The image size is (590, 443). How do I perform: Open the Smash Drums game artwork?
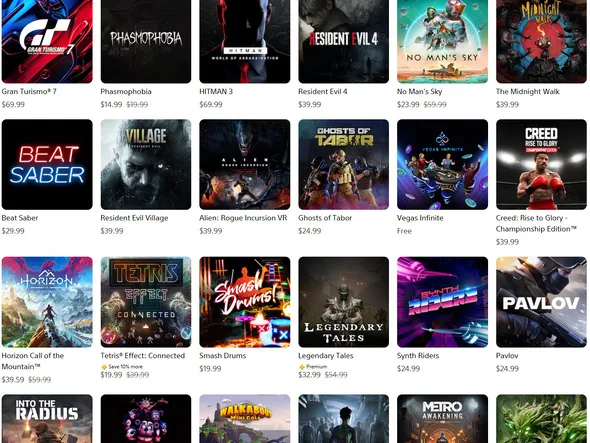tap(245, 302)
